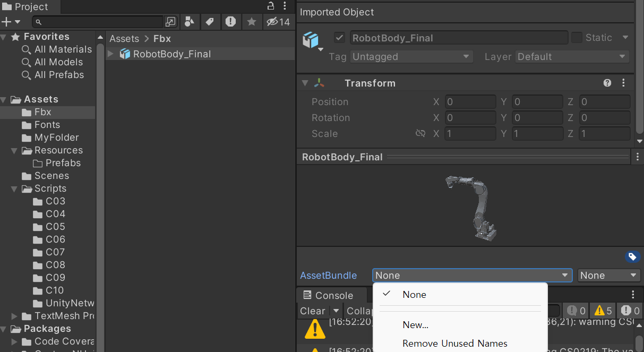644x352 pixels.
Task: Open the Static flags dropdown arrow
Action: pos(625,38)
